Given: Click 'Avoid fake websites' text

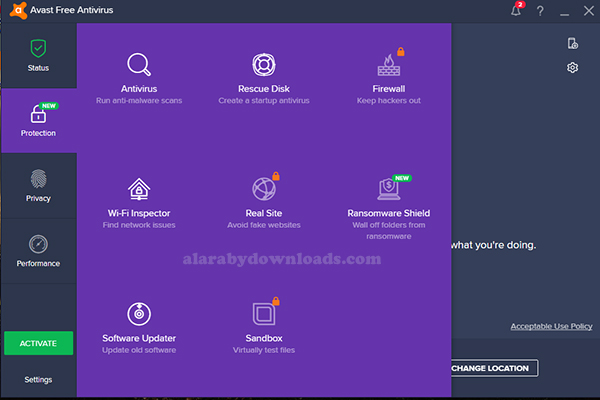Looking at the screenshot, I should [x=264, y=225].
